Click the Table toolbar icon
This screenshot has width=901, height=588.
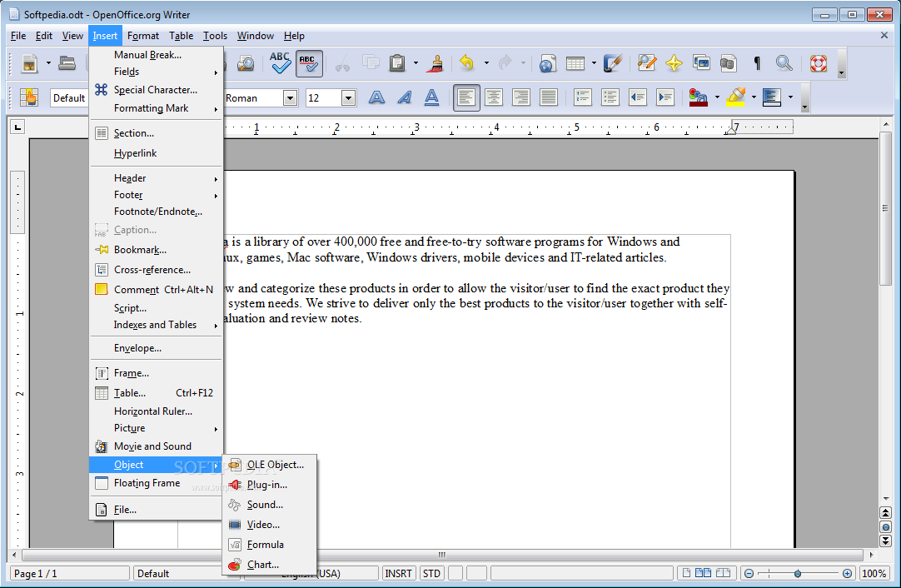tap(575, 63)
